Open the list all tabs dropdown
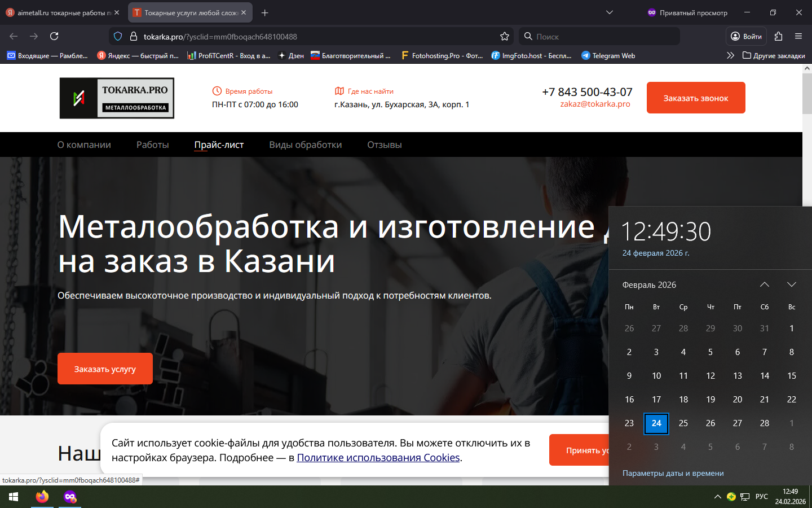The width and height of the screenshot is (812, 508). point(609,12)
